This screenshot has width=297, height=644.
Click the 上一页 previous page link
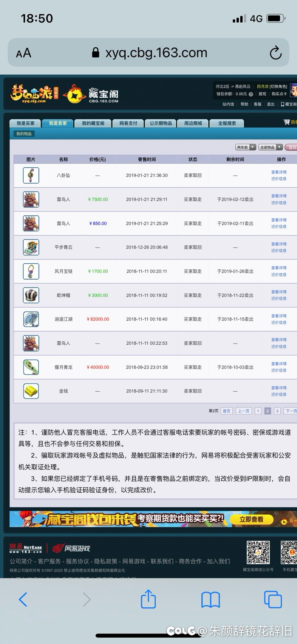tap(243, 411)
